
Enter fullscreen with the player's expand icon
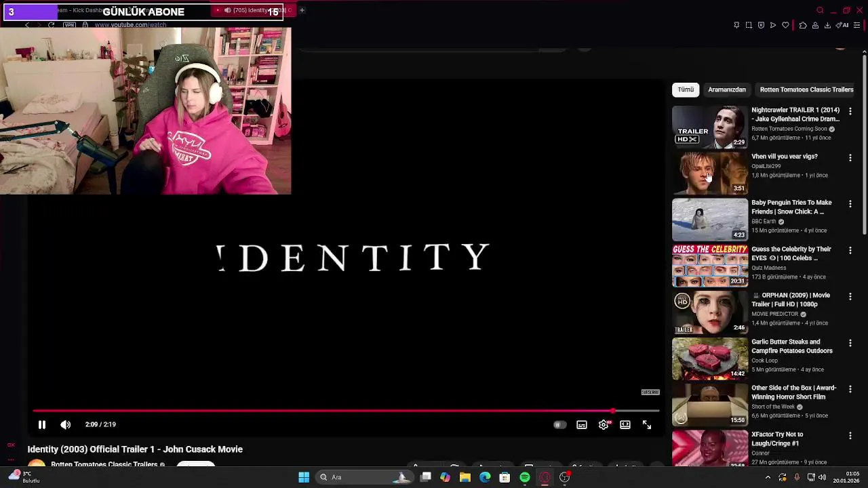(647, 425)
